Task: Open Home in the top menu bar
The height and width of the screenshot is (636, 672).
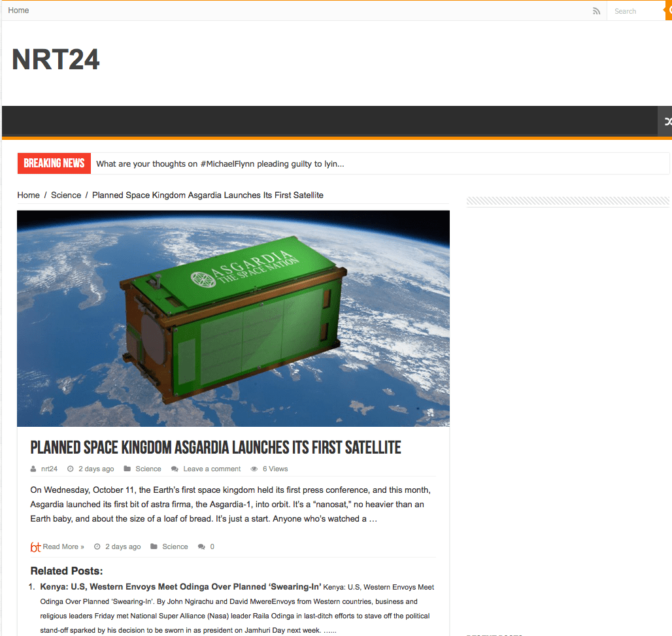Action: point(18,10)
